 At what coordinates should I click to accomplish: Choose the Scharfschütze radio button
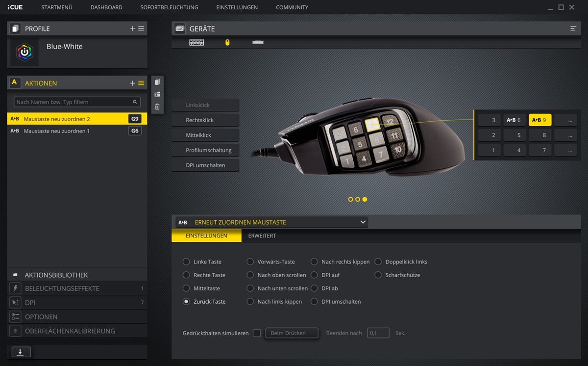(x=378, y=275)
